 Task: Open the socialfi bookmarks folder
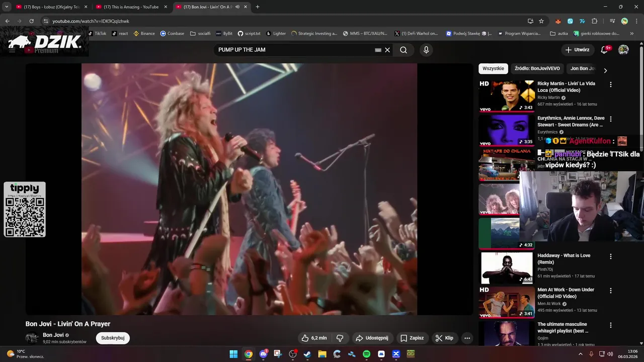click(200, 34)
